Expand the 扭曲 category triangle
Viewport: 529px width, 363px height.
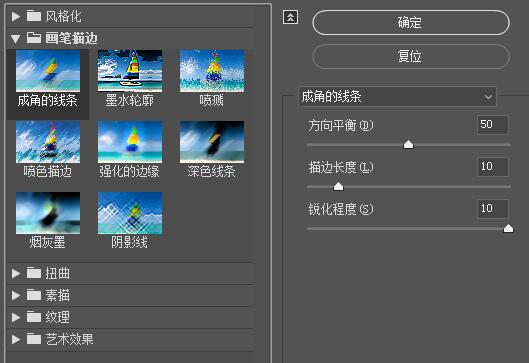(x=16, y=273)
